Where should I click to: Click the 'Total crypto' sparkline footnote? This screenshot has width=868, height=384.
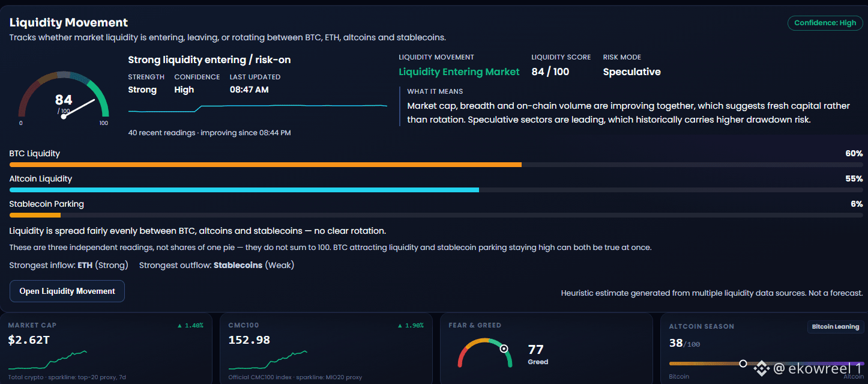67,377
